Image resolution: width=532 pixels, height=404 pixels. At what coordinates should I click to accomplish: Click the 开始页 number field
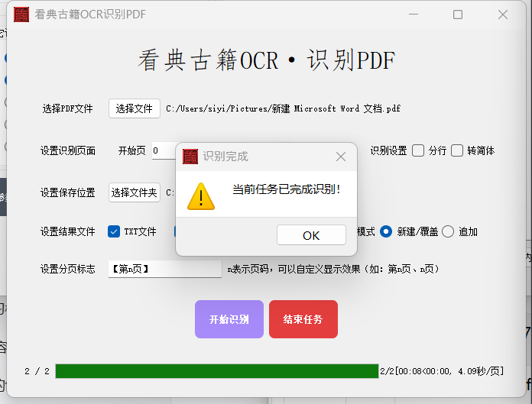click(164, 150)
